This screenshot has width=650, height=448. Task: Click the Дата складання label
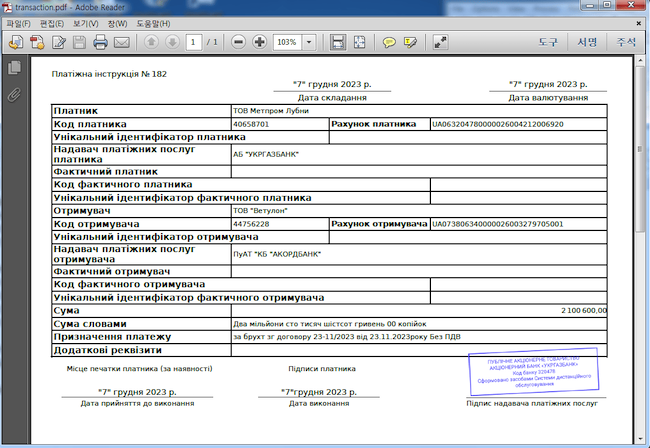332,98
